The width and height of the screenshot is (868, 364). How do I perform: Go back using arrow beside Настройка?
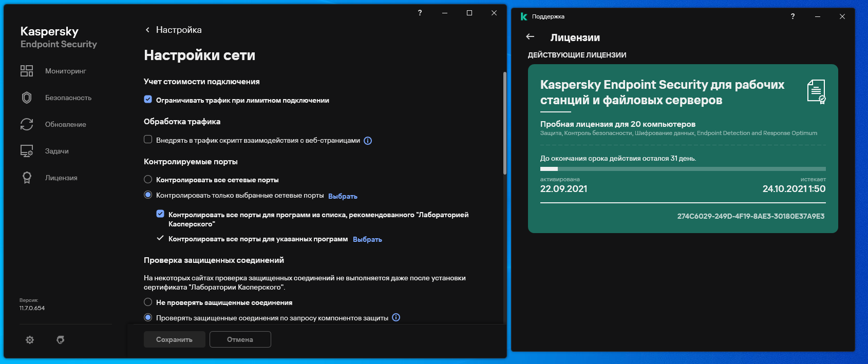(x=147, y=30)
